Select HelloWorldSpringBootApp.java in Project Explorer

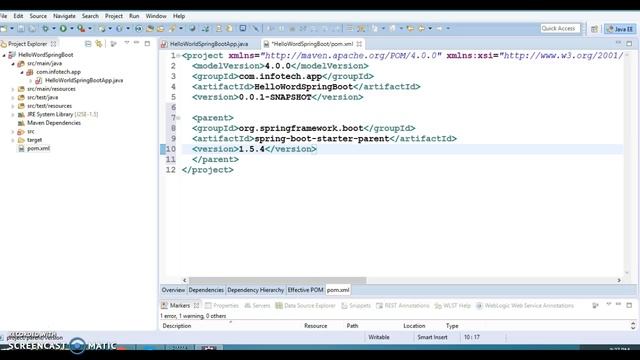coord(84,80)
